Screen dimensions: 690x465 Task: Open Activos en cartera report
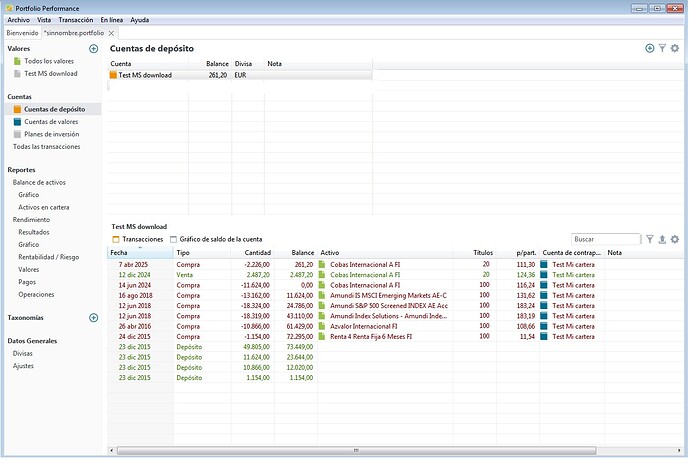point(44,208)
